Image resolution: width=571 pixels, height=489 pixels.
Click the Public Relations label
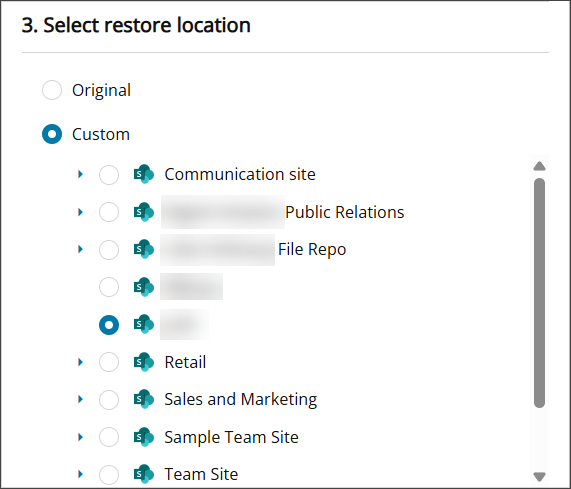pos(344,212)
